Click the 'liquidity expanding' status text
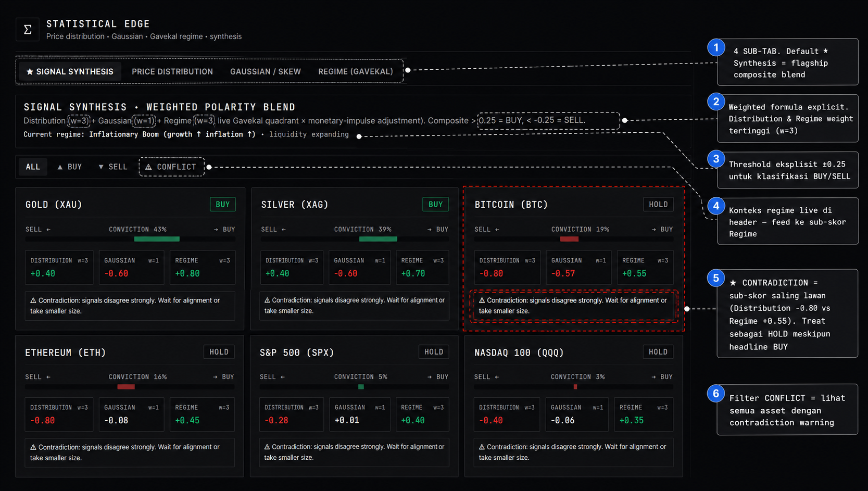This screenshot has height=491, width=868. [x=309, y=134]
